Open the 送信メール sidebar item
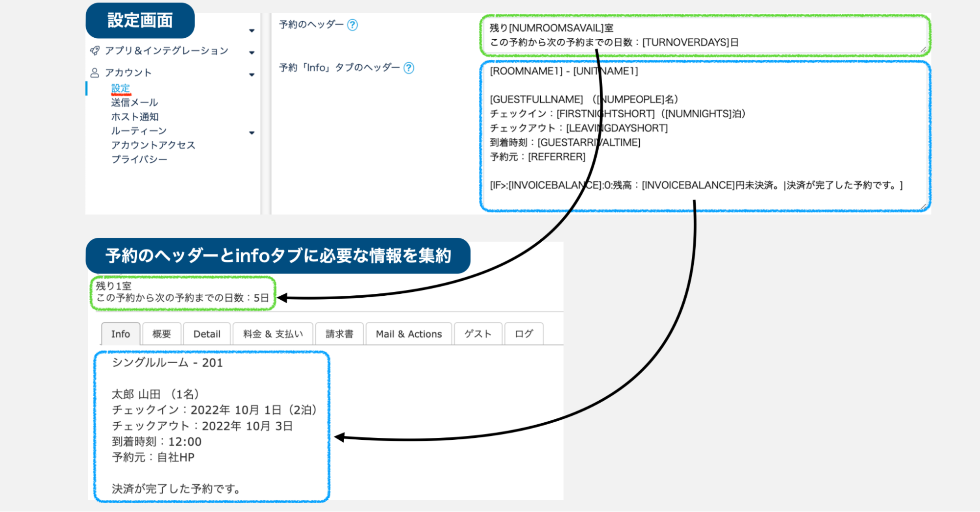The width and height of the screenshot is (980, 512). point(134,102)
